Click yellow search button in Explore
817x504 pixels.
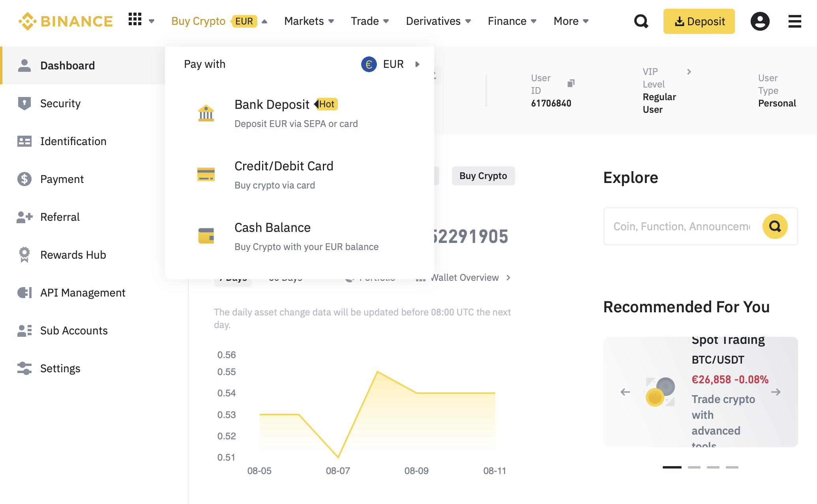click(775, 226)
